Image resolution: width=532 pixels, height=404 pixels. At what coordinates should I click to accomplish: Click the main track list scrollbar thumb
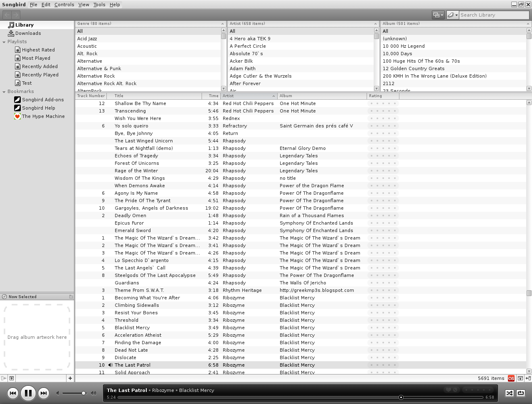529,293
